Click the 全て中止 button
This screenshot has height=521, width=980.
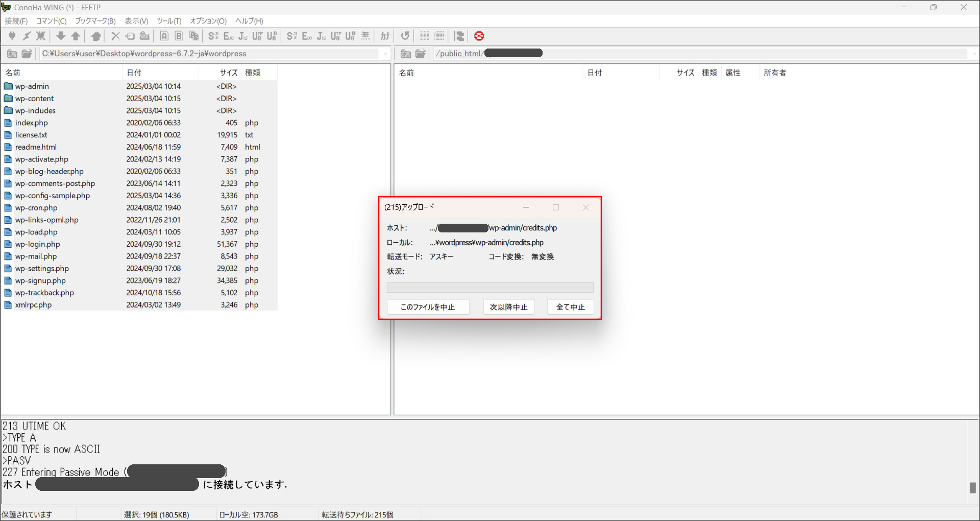pos(570,307)
